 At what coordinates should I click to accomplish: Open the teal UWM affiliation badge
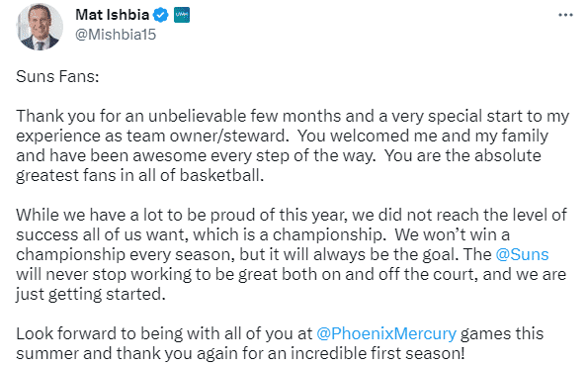[182, 15]
